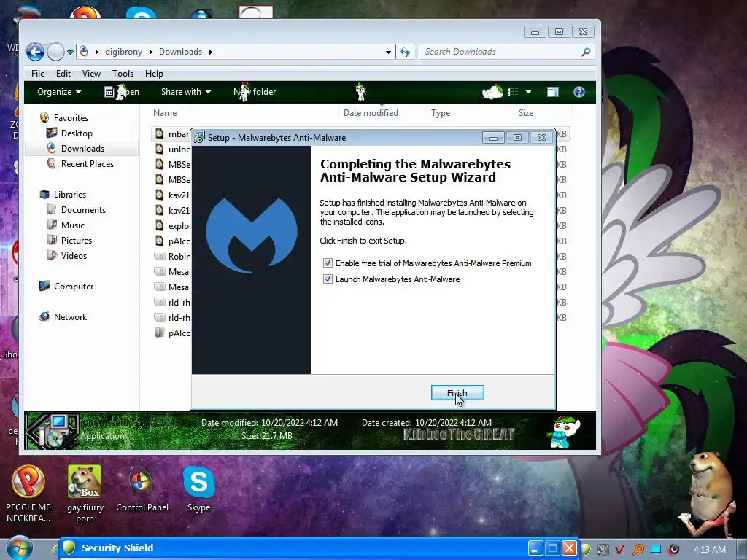This screenshot has width=747, height=560.
Task: Click the change view icon
Action: coord(513,92)
